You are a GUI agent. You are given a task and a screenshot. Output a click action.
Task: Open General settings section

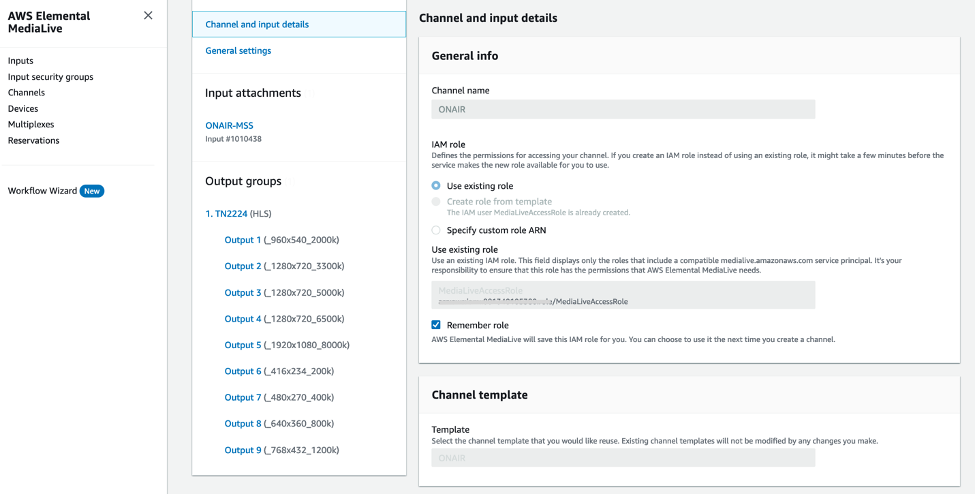[x=238, y=50]
